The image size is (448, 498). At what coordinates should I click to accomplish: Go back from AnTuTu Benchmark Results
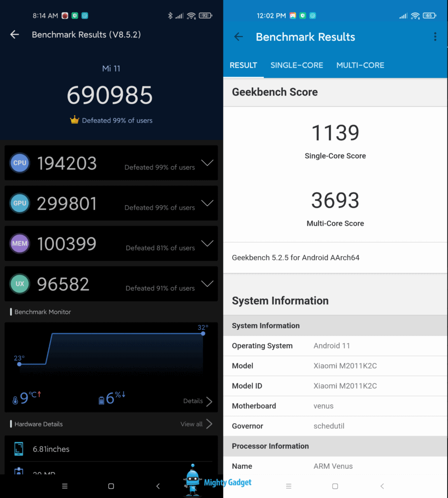tap(15, 35)
